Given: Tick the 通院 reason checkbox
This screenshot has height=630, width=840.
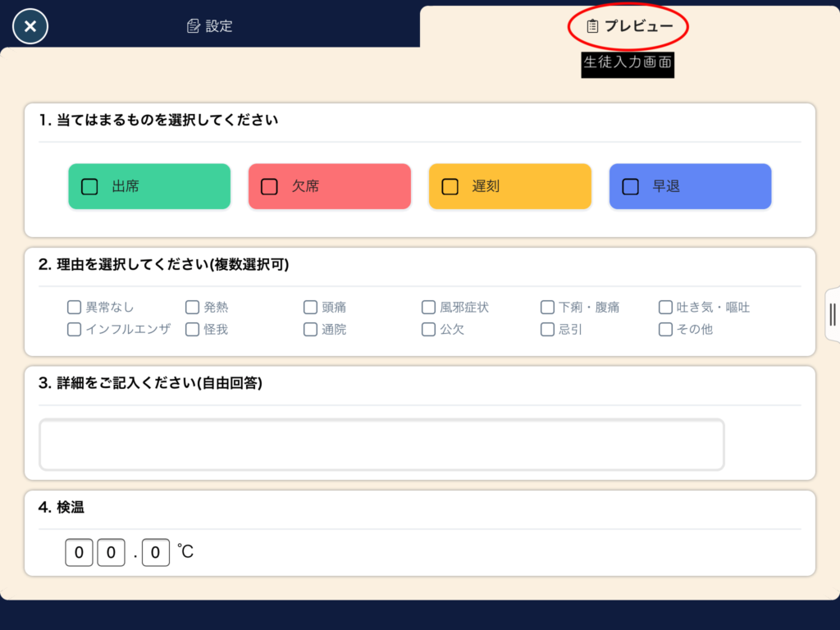Looking at the screenshot, I should pos(310,329).
